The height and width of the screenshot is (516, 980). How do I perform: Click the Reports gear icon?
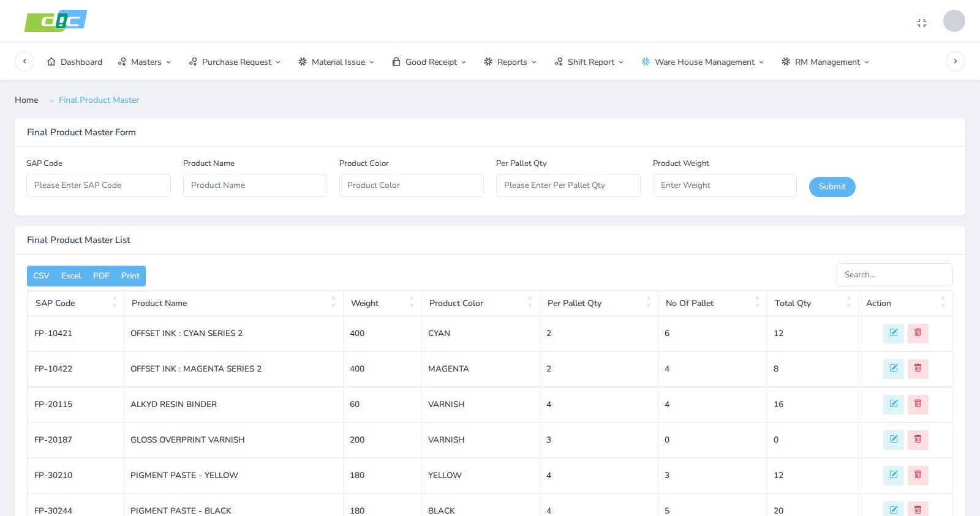(488, 62)
